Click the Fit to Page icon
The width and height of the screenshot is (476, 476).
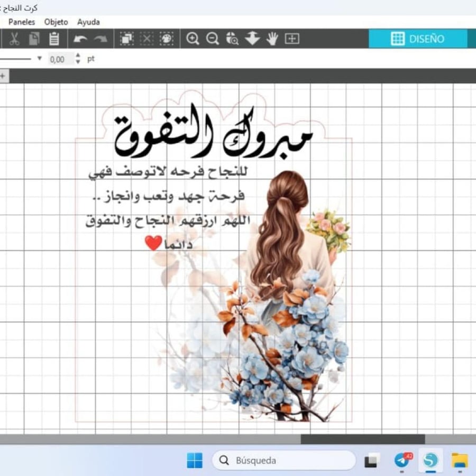point(292,39)
